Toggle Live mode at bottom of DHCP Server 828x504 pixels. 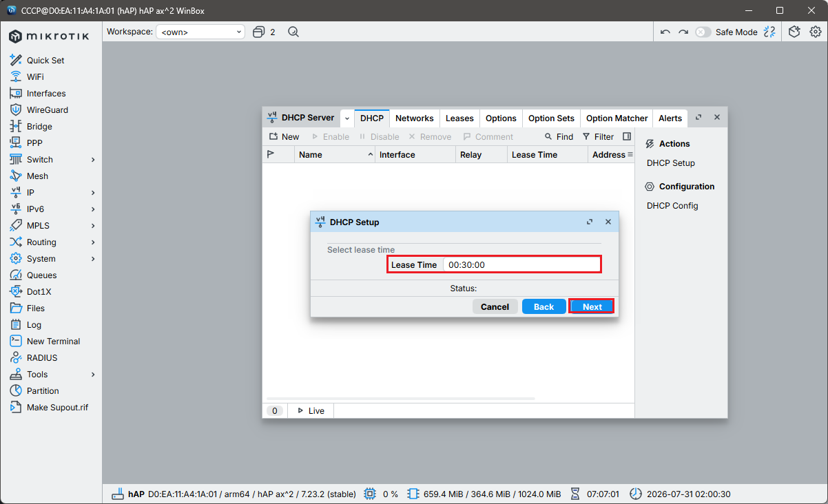310,410
